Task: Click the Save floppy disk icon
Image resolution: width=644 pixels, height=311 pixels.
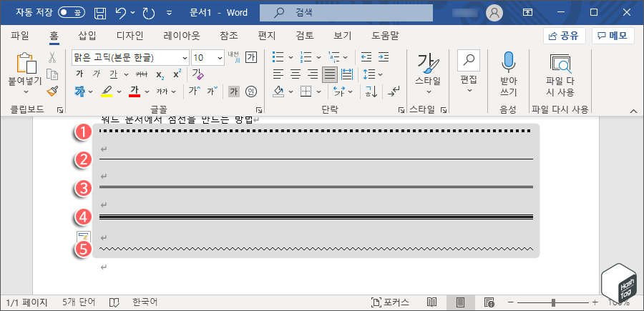Action: pyautogui.click(x=100, y=13)
